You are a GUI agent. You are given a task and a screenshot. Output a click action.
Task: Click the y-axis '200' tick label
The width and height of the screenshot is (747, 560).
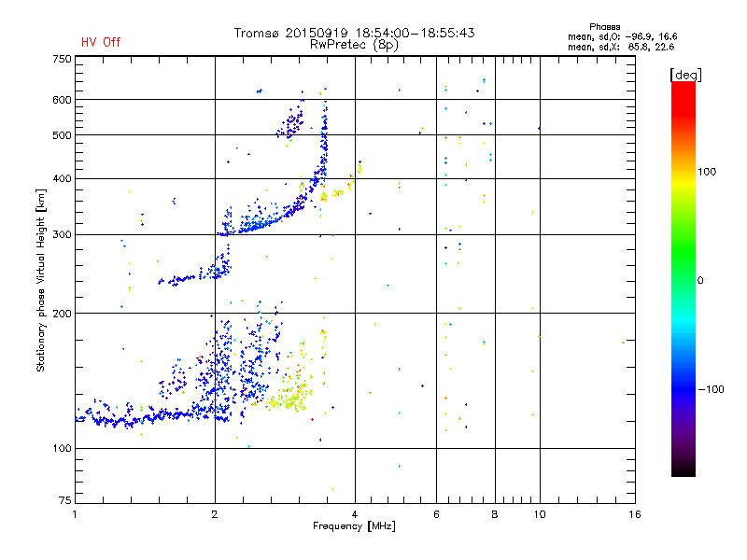(x=62, y=314)
